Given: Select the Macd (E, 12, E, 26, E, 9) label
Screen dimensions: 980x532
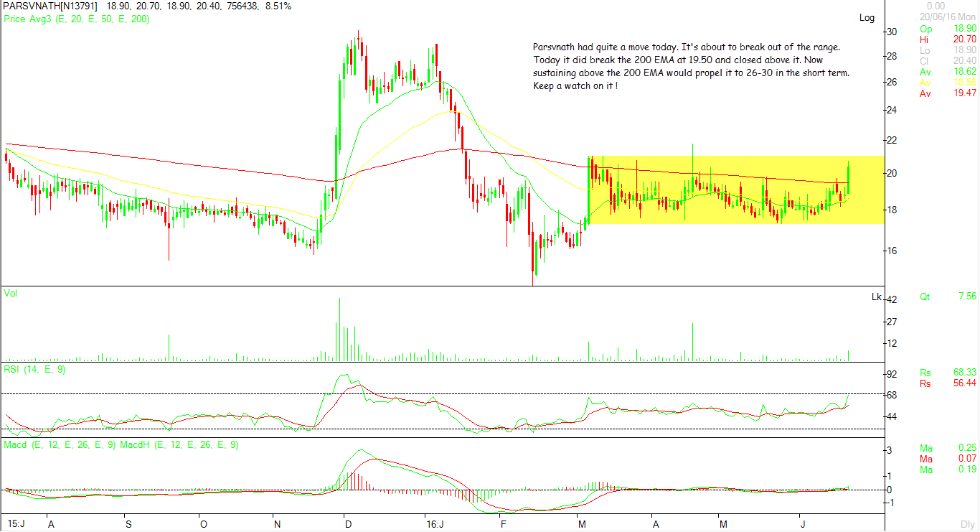Looking at the screenshot, I should coord(60,445).
